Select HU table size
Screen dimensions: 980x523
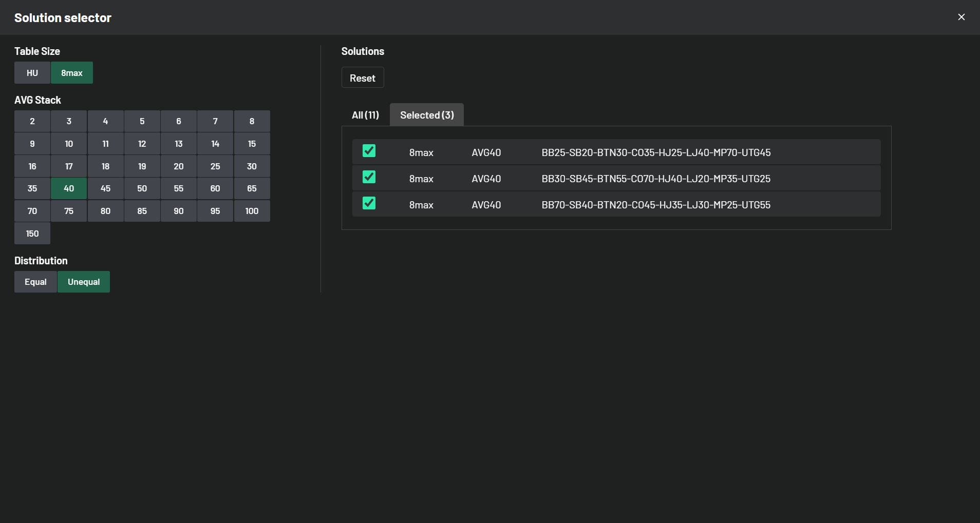(32, 73)
